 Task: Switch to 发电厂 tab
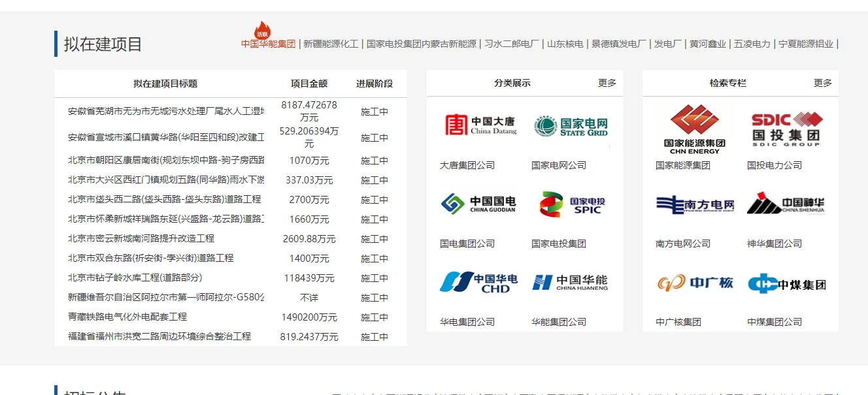(x=668, y=44)
